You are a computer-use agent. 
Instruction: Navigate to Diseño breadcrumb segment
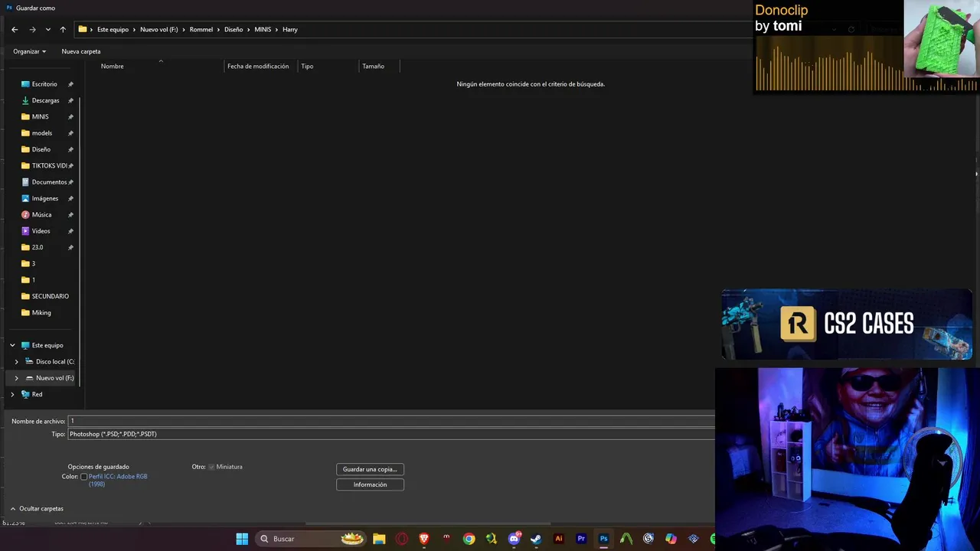click(234, 29)
